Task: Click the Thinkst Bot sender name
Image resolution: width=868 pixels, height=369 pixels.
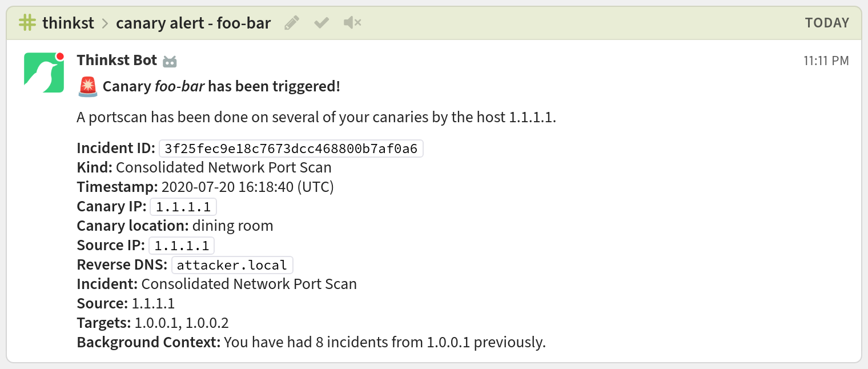Action: 116,60
